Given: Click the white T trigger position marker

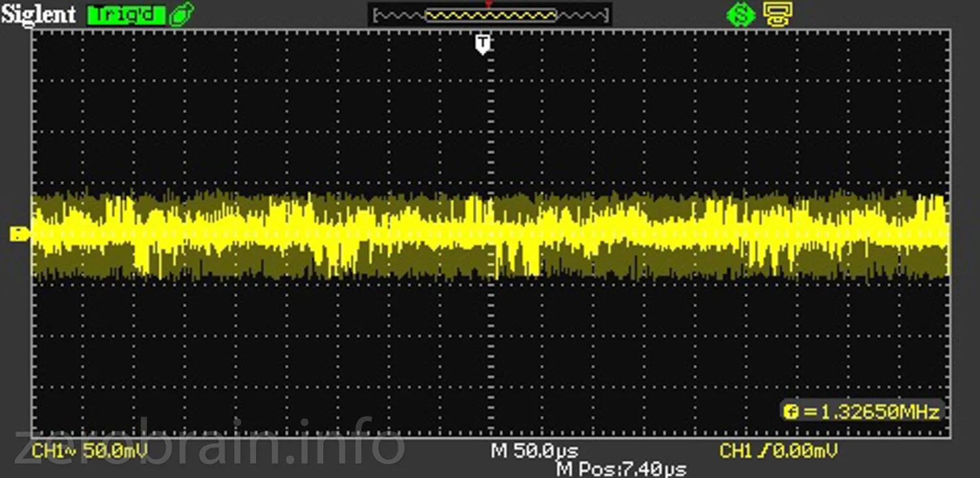Looking at the screenshot, I should coord(483,44).
